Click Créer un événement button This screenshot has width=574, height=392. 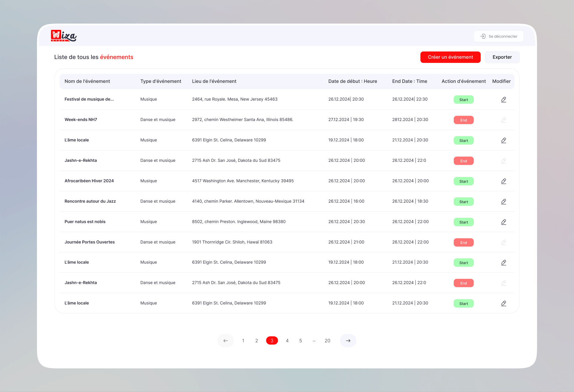(x=450, y=57)
